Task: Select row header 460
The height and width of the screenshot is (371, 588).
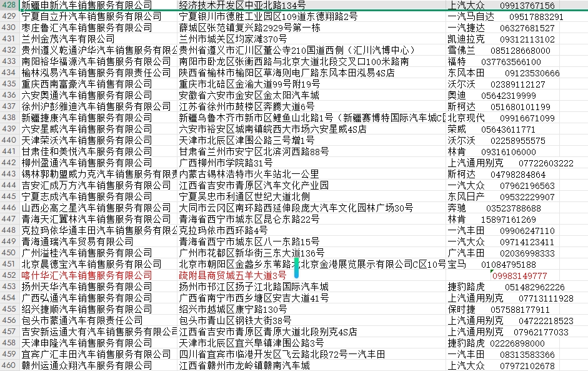Action: [x=9, y=365]
